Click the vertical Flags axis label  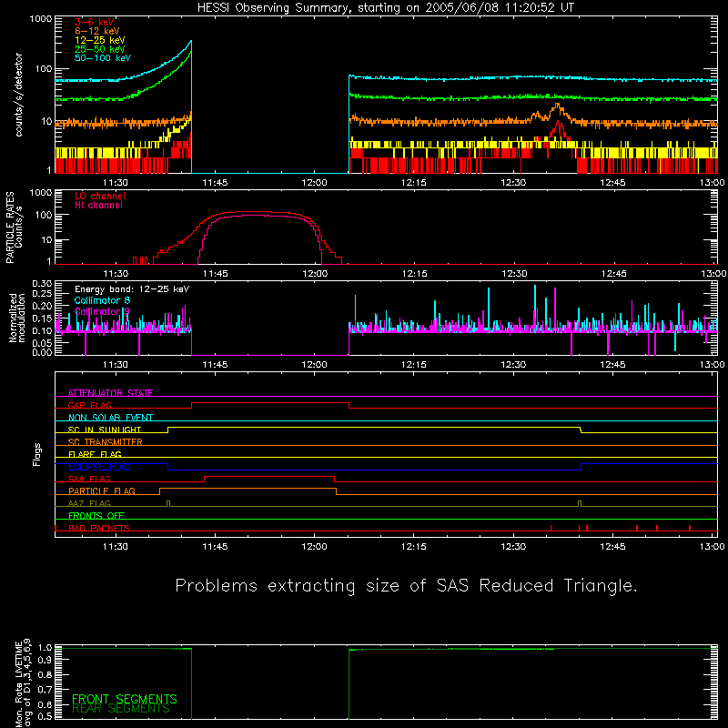click(36, 454)
